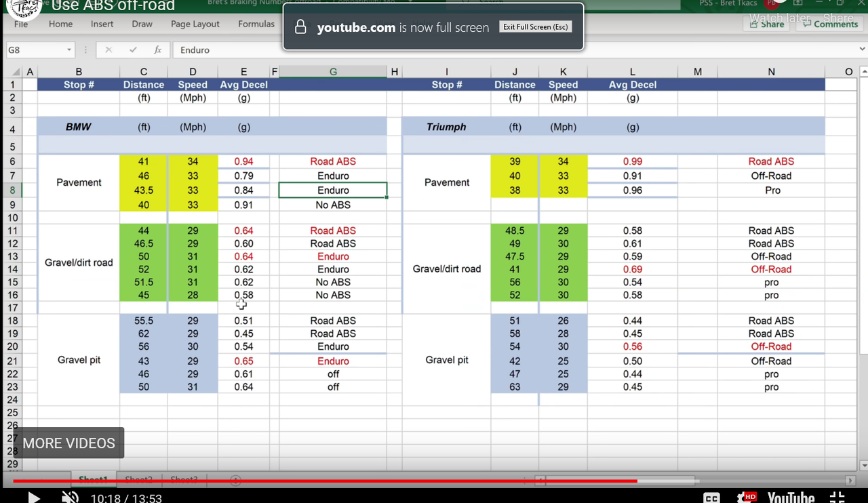Open the Insert ribbon tab
This screenshot has height=503, width=868.
click(102, 24)
